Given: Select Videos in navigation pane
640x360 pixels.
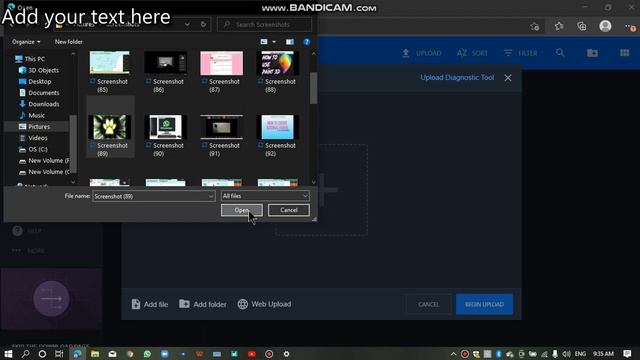Looking at the screenshot, I should 33,138.
